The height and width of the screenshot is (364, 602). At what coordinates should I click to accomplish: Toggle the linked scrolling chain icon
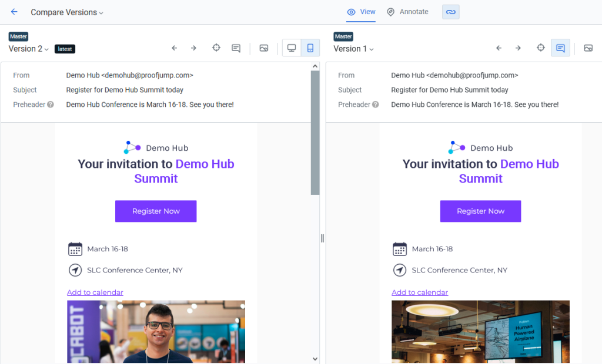(x=451, y=12)
